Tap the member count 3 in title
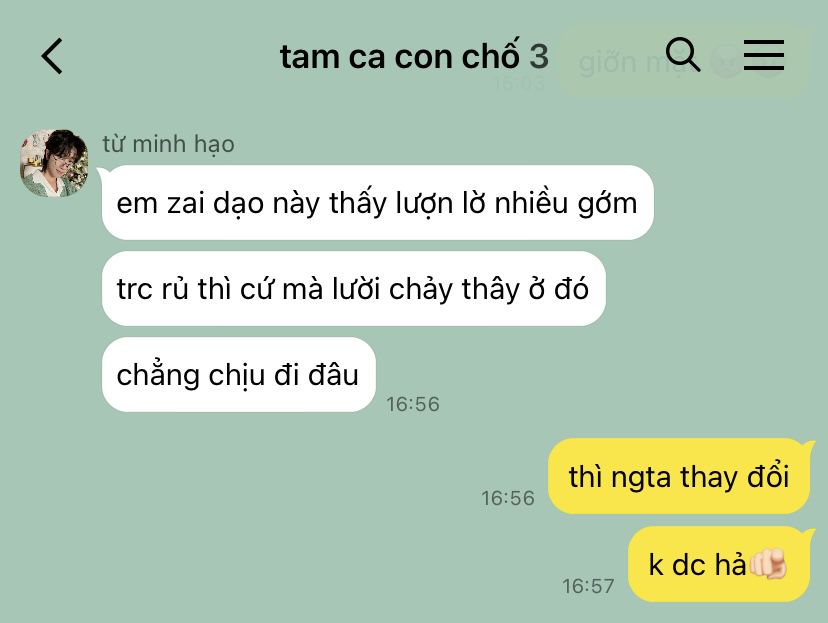828x623 pixels. pyautogui.click(x=539, y=56)
